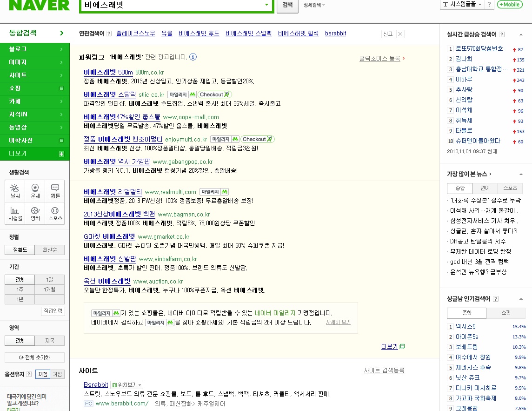Collapse the 싱글남 인기검색어 panel
Image resolution: width=532 pixels, height=411 pixels.
click(521, 299)
